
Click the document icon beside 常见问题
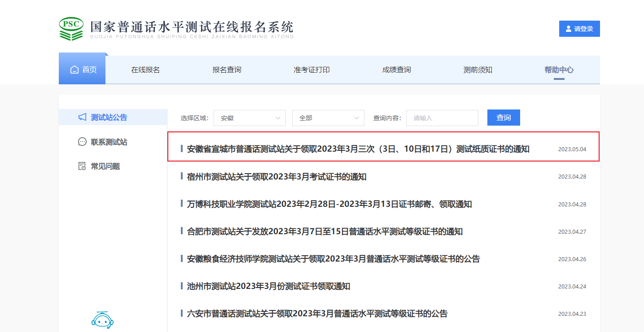tap(82, 166)
